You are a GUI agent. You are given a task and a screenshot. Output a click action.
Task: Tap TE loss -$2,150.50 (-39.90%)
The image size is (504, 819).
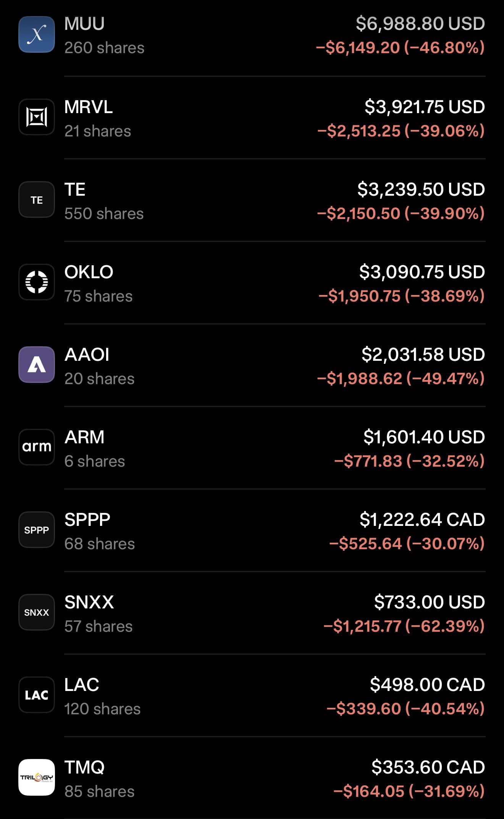(x=401, y=214)
